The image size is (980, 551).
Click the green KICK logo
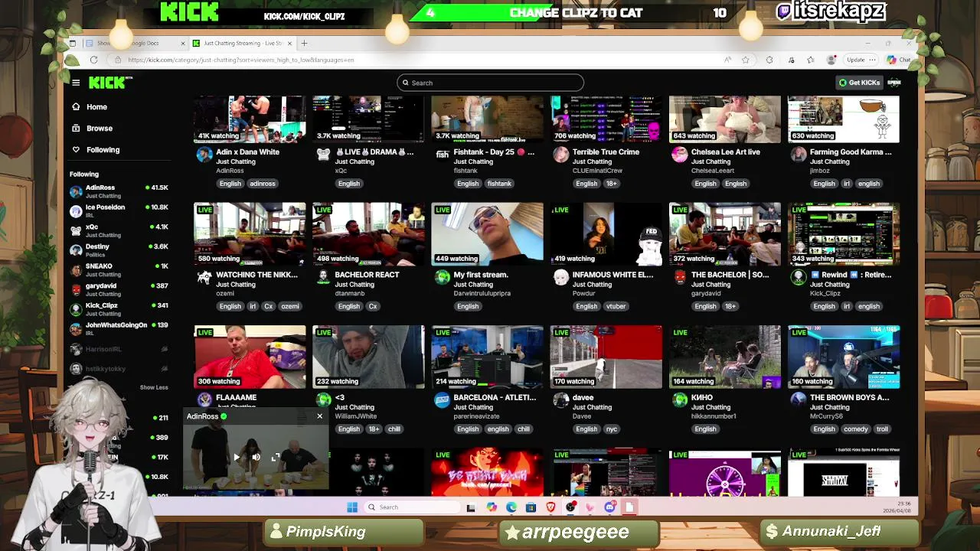(x=107, y=83)
